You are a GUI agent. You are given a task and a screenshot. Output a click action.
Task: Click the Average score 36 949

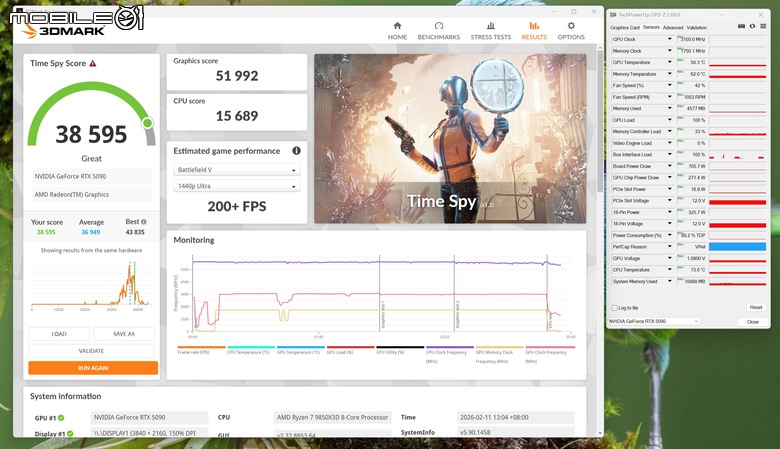tap(91, 232)
